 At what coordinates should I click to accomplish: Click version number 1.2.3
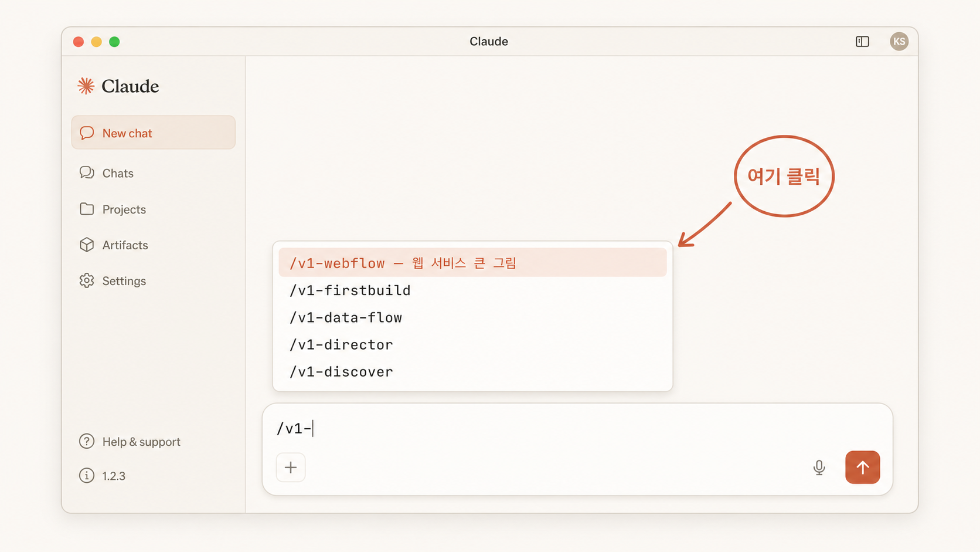[114, 476]
